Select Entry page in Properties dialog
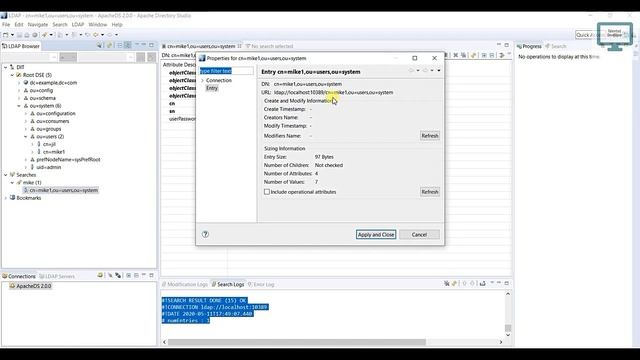 (212, 88)
